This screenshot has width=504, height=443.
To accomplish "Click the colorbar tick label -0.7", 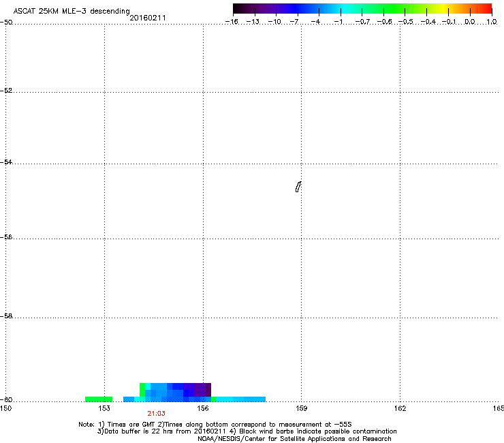I will (x=362, y=22).
